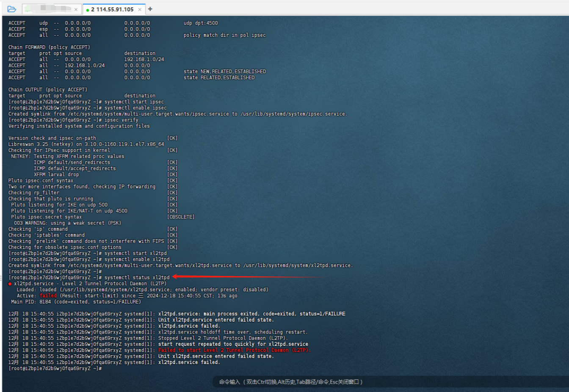Click red 'Failed to start Level 2 Tunnel' message
Image resolution: width=569 pixels, height=392 pixels.
click(x=235, y=351)
